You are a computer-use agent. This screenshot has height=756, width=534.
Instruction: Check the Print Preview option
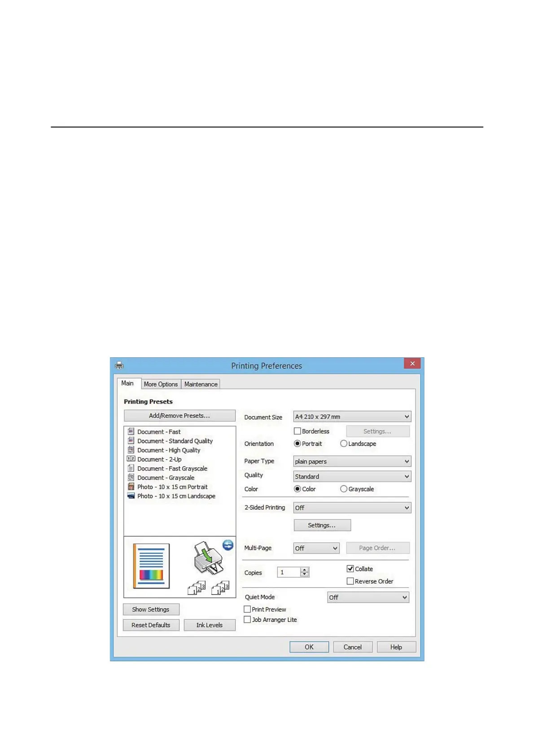click(x=247, y=609)
